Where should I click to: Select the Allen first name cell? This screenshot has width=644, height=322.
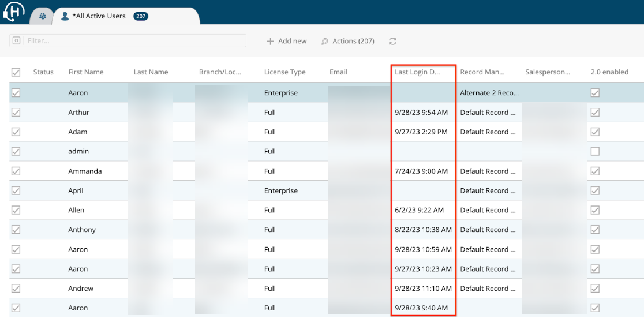pos(76,210)
